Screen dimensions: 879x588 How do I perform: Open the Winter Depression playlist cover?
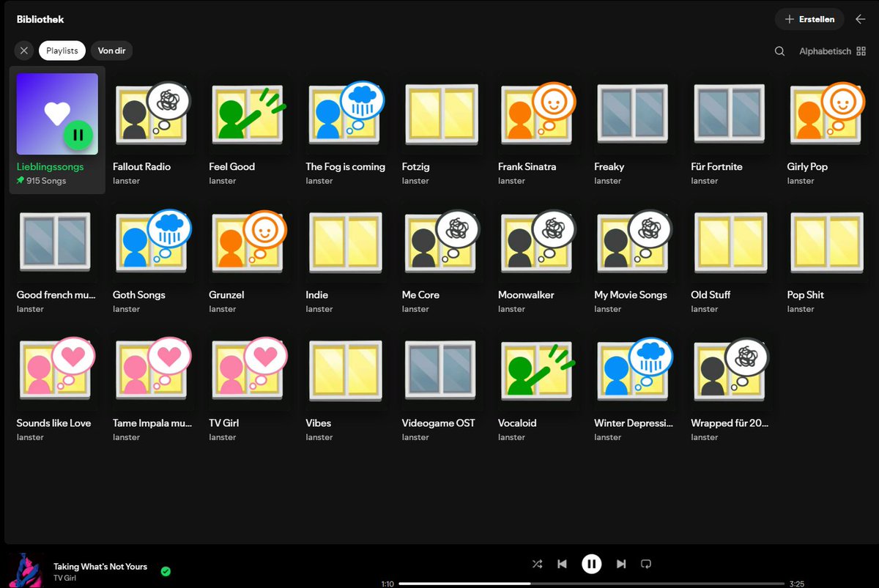[x=634, y=370]
